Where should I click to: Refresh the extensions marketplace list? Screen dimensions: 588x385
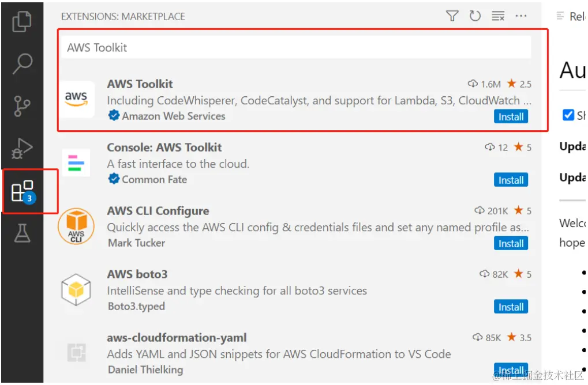[475, 16]
